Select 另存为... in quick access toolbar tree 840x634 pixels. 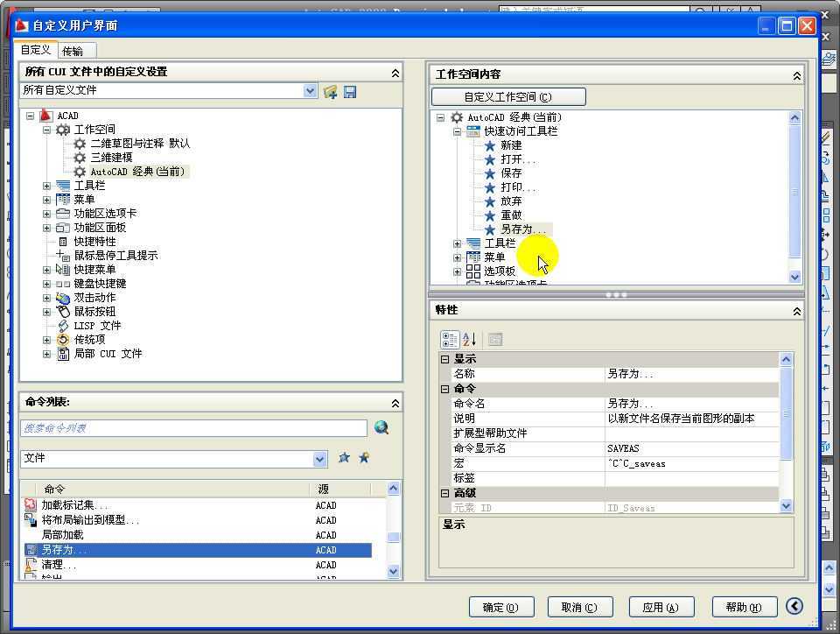(523, 229)
